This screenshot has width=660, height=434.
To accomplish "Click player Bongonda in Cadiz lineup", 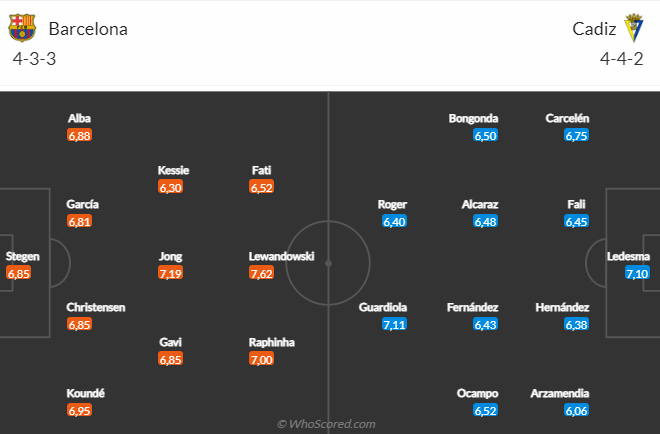I will point(473,119).
